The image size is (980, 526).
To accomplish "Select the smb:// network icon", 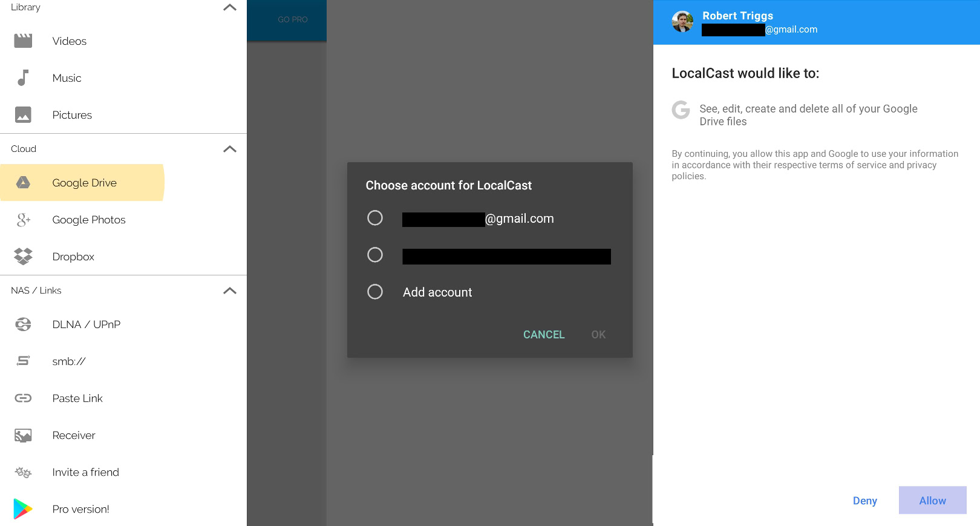I will 23,361.
